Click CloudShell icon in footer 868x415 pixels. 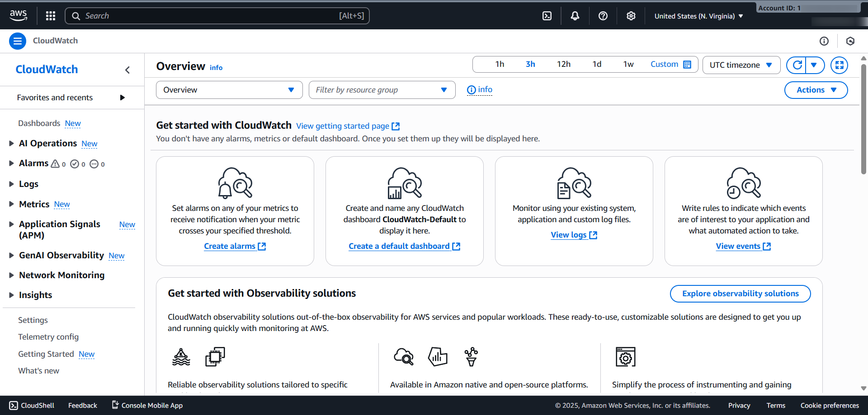[14, 406]
